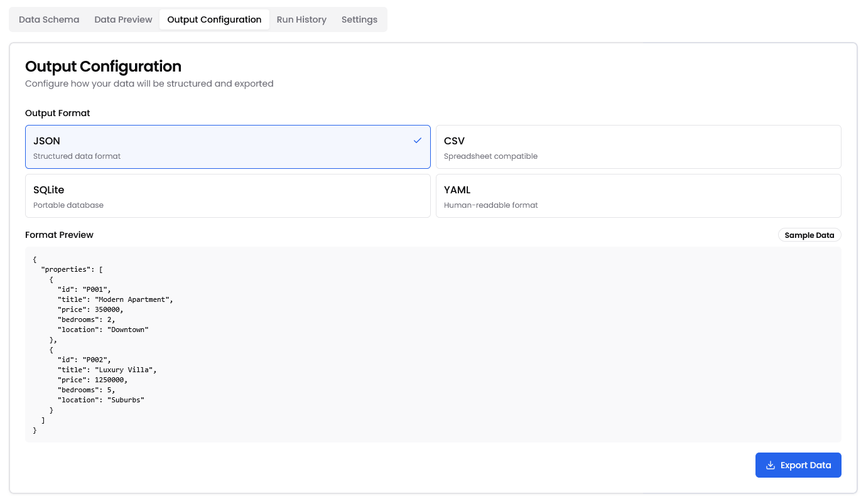The image size is (866, 504).
Task: Pick the SQLite portable database format
Action: pos(227,196)
